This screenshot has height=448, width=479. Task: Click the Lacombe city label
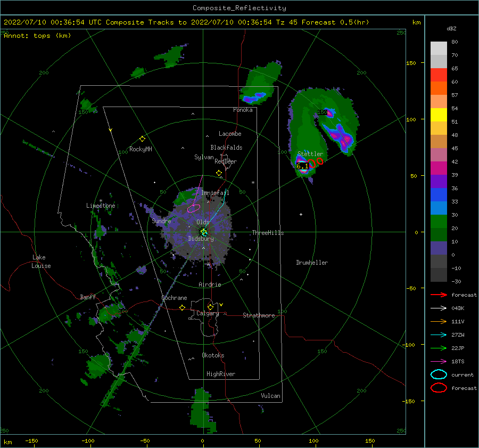[x=230, y=134]
